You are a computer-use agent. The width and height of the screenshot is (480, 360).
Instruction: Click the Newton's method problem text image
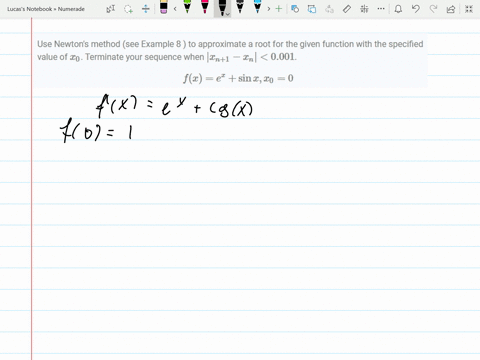[x=230, y=61]
